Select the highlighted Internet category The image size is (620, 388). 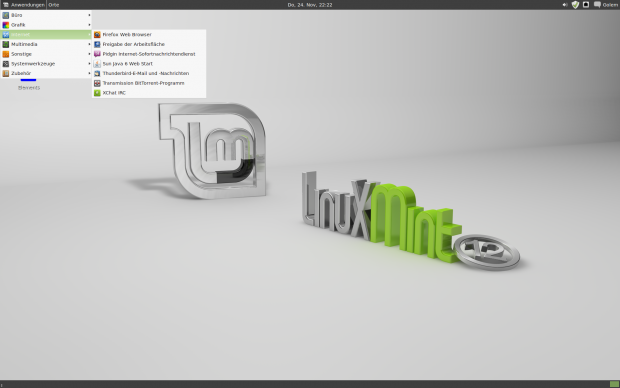(46, 34)
